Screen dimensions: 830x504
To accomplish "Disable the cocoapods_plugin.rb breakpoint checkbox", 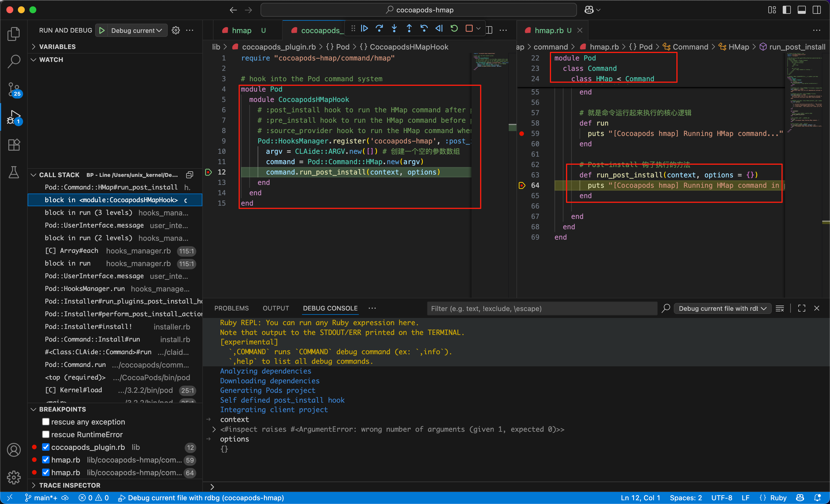I will (x=46, y=447).
